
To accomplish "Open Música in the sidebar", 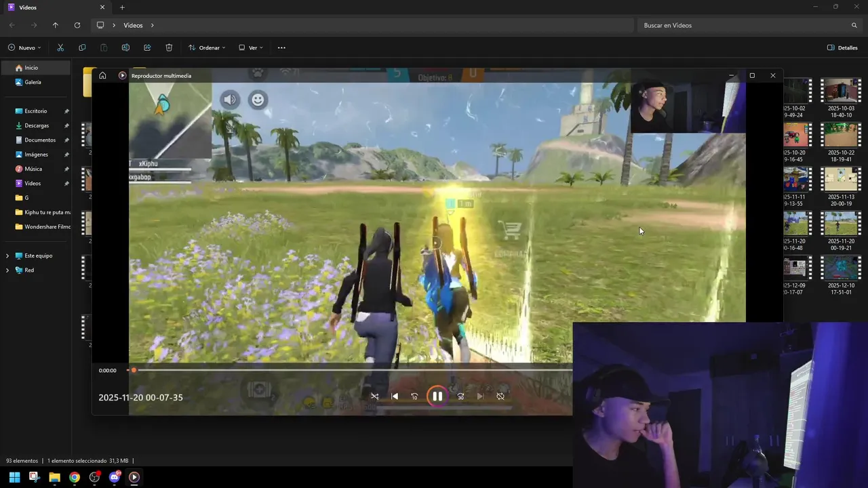I will [x=35, y=169].
